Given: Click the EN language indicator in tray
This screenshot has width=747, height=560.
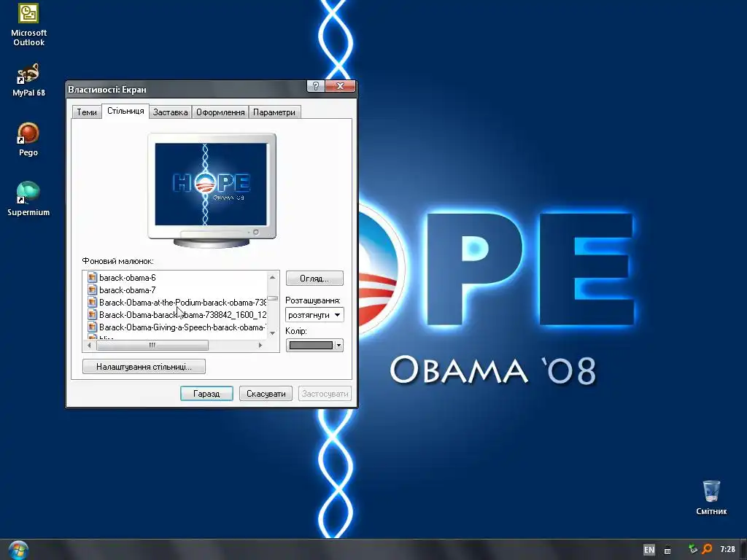Looking at the screenshot, I should point(649,550).
